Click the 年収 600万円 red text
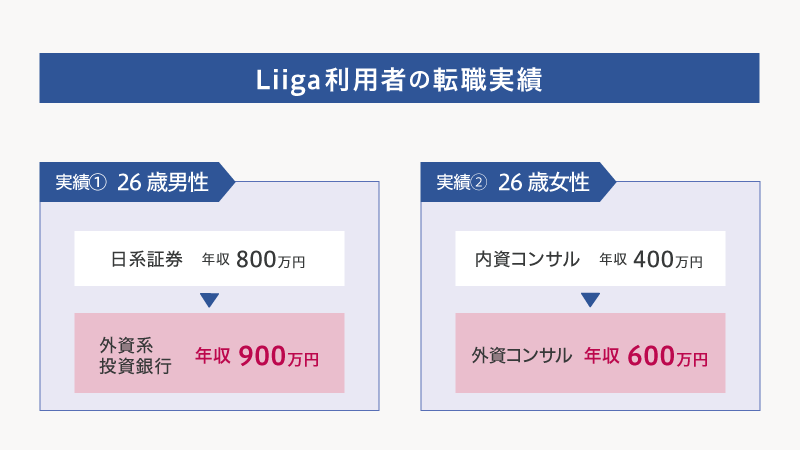This screenshot has width=800, height=450. [x=646, y=356]
